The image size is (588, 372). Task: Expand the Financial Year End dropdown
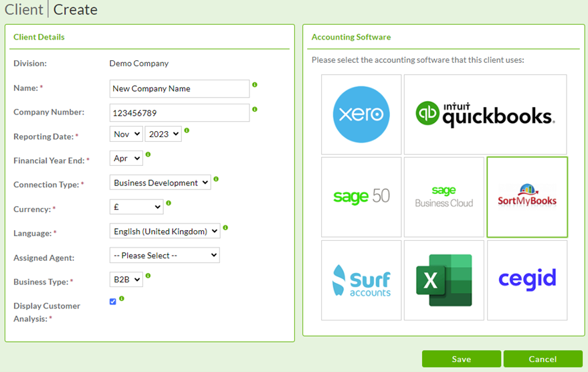[x=126, y=159]
